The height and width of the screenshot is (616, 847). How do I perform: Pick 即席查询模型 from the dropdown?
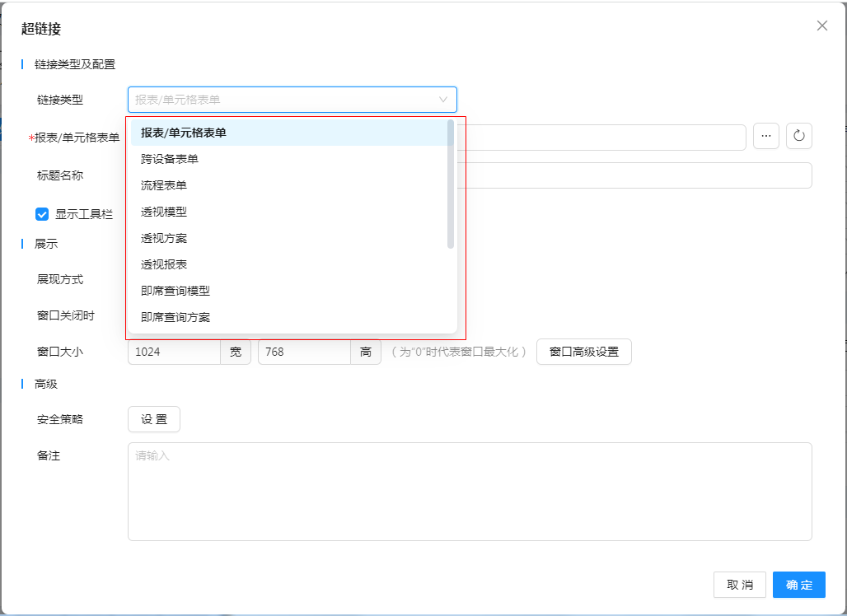[175, 291]
